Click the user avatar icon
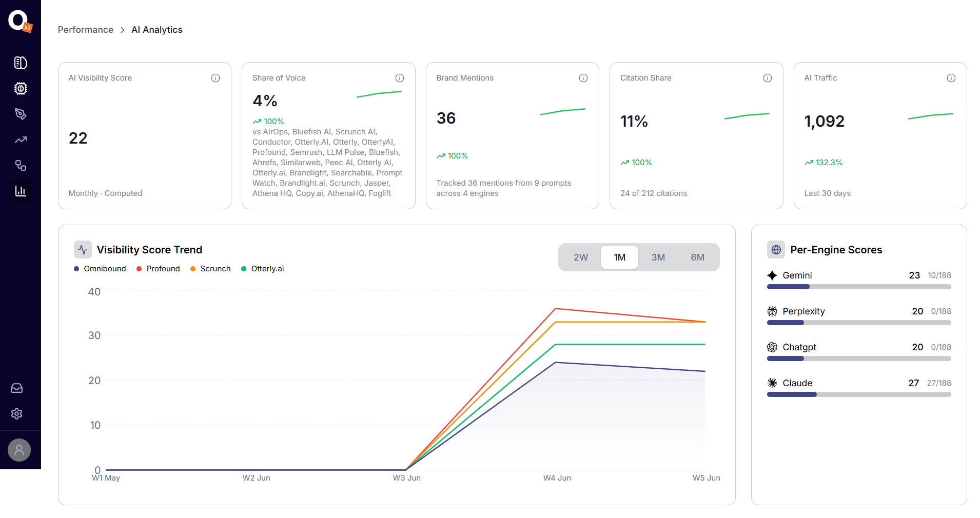 (19, 450)
